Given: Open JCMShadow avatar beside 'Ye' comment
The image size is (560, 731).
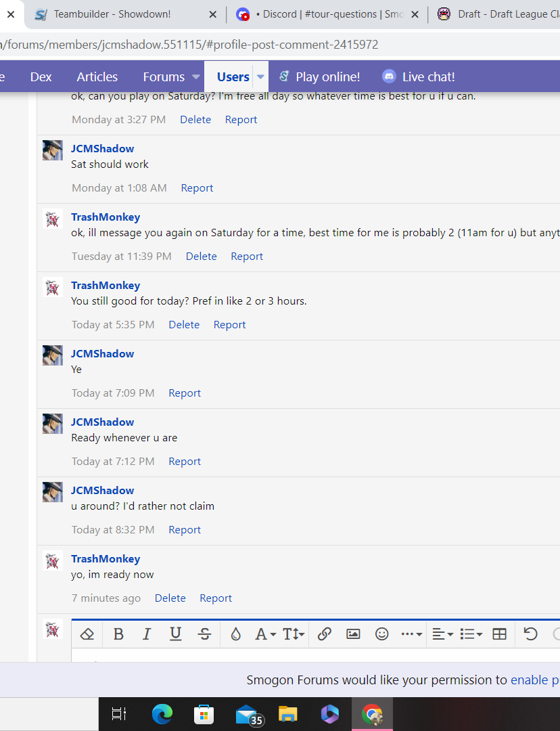Looking at the screenshot, I should click(x=53, y=355).
